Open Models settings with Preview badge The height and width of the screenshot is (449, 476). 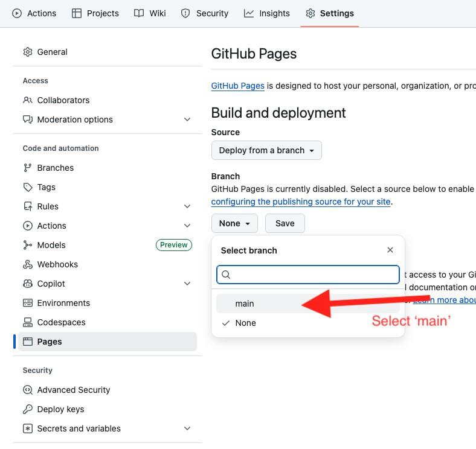tap(108, 245)
